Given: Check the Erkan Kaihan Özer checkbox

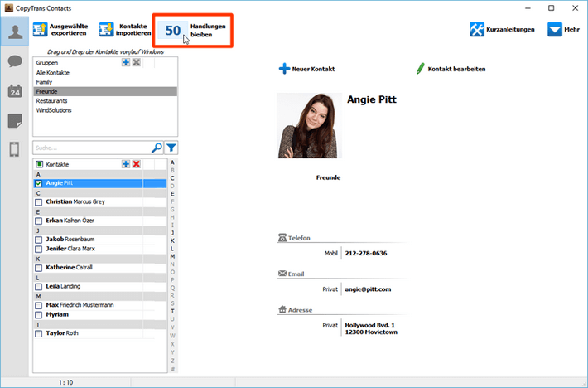Looking at the screenshot, I should tap(39, 221).
